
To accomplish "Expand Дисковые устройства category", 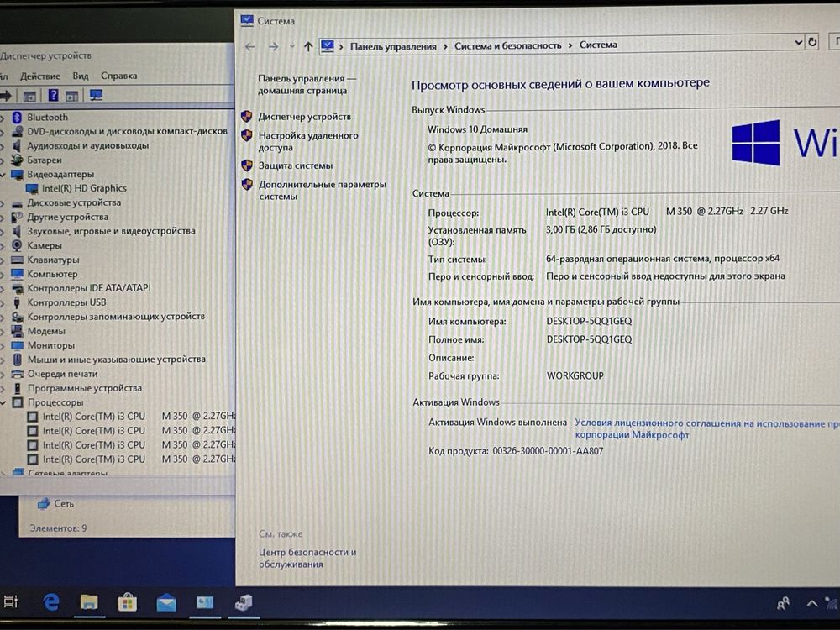I will [3, 203].
